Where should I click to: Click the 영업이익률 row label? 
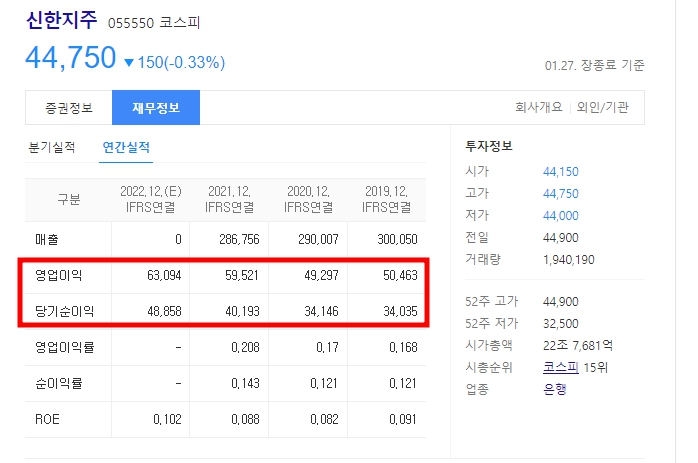(65, 347)
